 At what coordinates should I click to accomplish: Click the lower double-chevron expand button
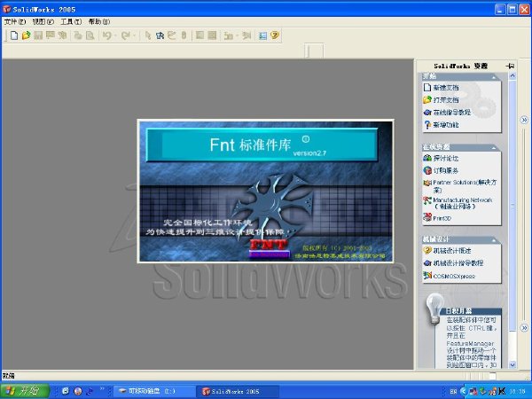tap(524, 328)
